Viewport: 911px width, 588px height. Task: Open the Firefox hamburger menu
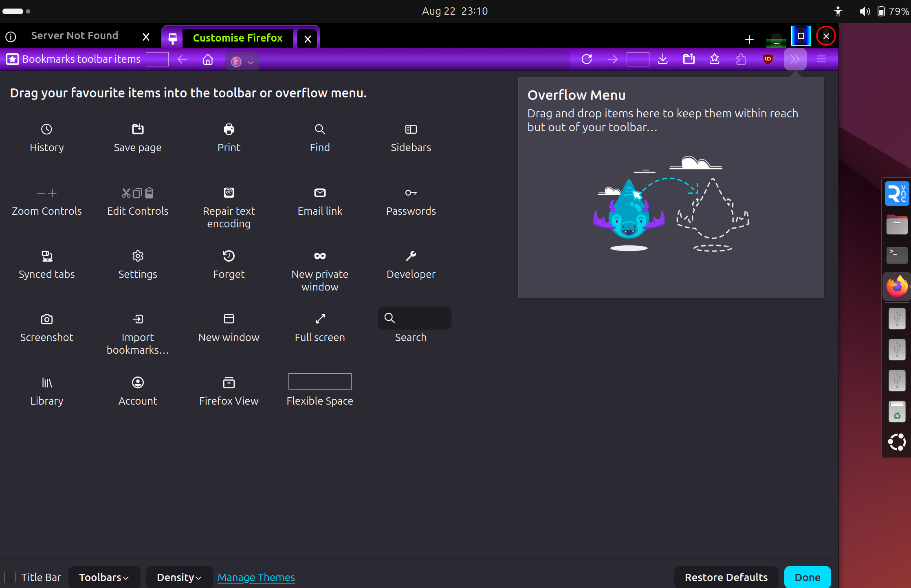[821, 59]
